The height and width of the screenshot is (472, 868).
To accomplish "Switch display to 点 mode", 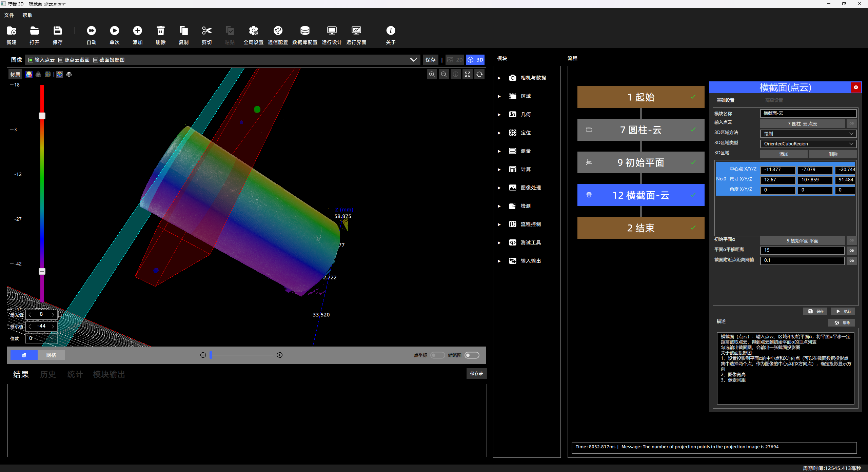I will click(x=24, y=355).
